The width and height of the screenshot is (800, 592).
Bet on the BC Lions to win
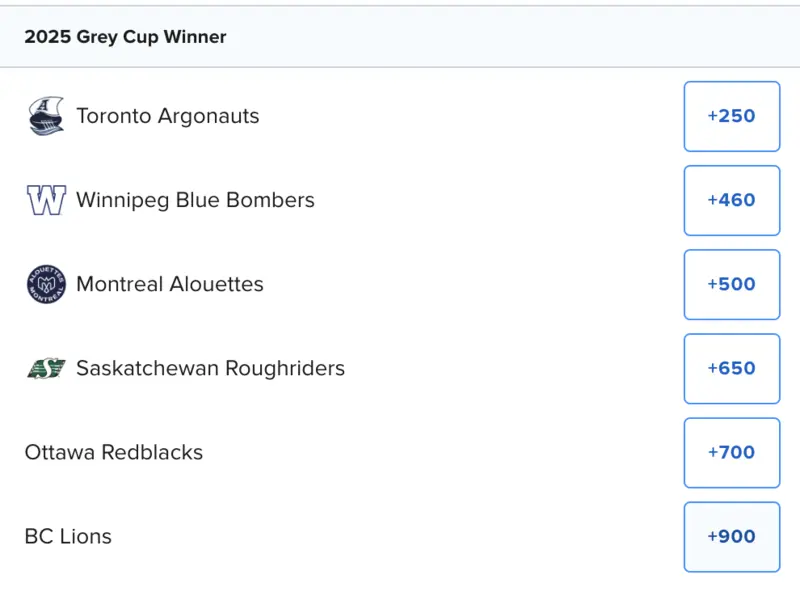(x=731, y=536)
